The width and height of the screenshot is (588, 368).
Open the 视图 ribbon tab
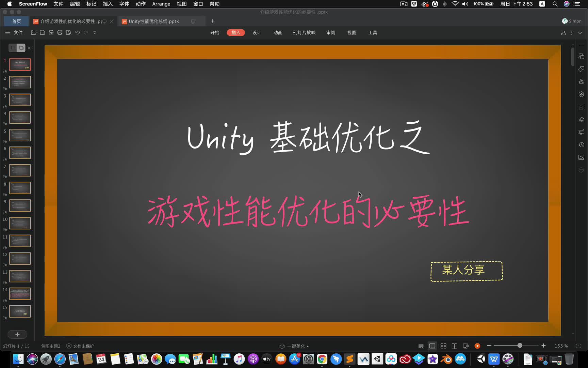tap(352, 33)
